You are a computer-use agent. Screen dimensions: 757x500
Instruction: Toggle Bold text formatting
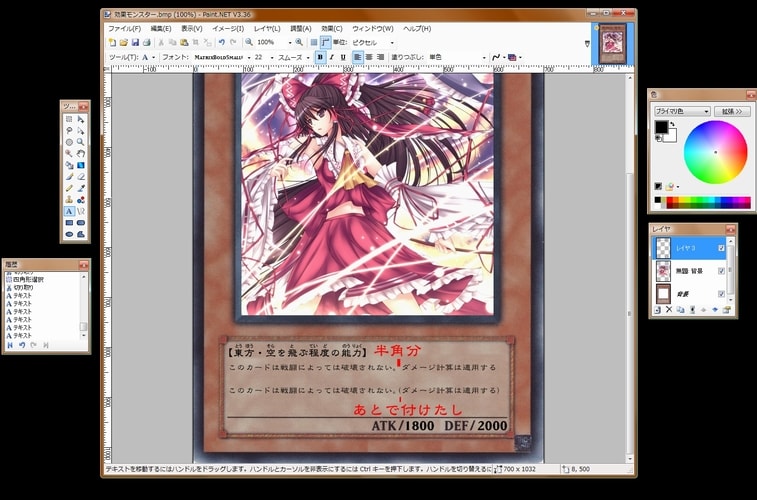click(320, 57)
